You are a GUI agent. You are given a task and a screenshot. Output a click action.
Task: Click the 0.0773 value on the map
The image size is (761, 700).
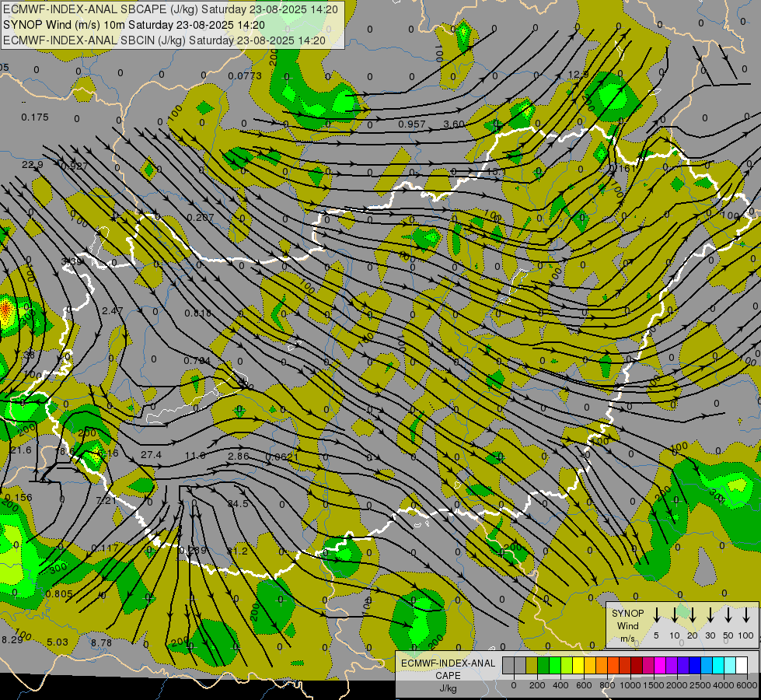click(245, 75)
